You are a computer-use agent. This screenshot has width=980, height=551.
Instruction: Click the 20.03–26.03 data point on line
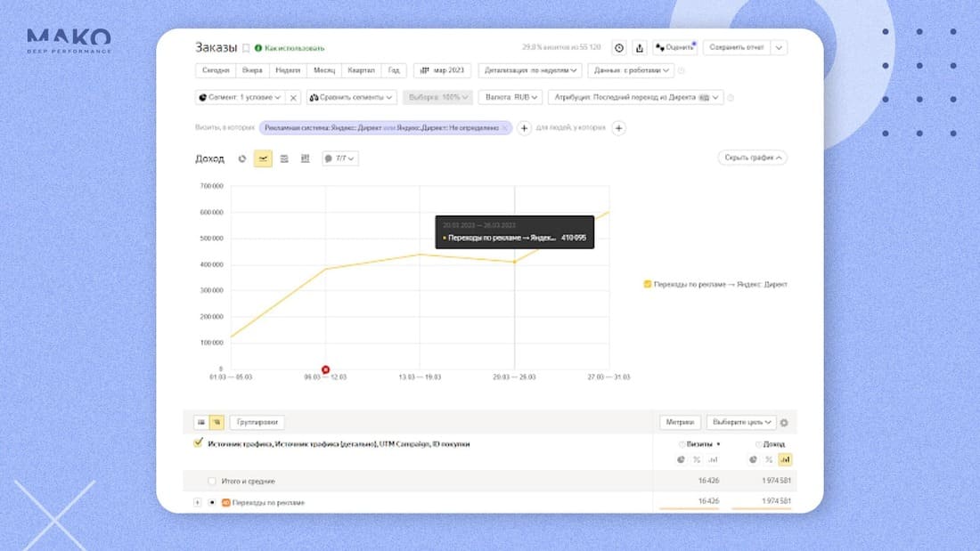[x=514, y=262]
